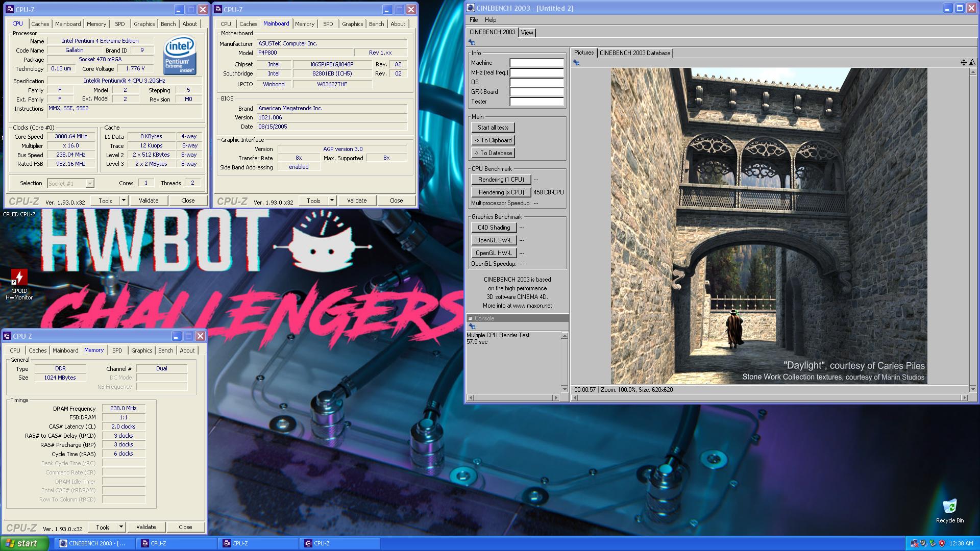Click the -> To Clipboard button
The width and height of the screenshot is (980, 551).
tap(493, 140)
